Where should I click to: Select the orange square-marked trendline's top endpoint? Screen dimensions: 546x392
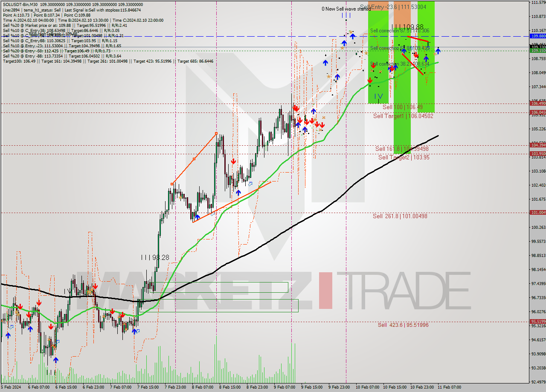coord(216,133)
